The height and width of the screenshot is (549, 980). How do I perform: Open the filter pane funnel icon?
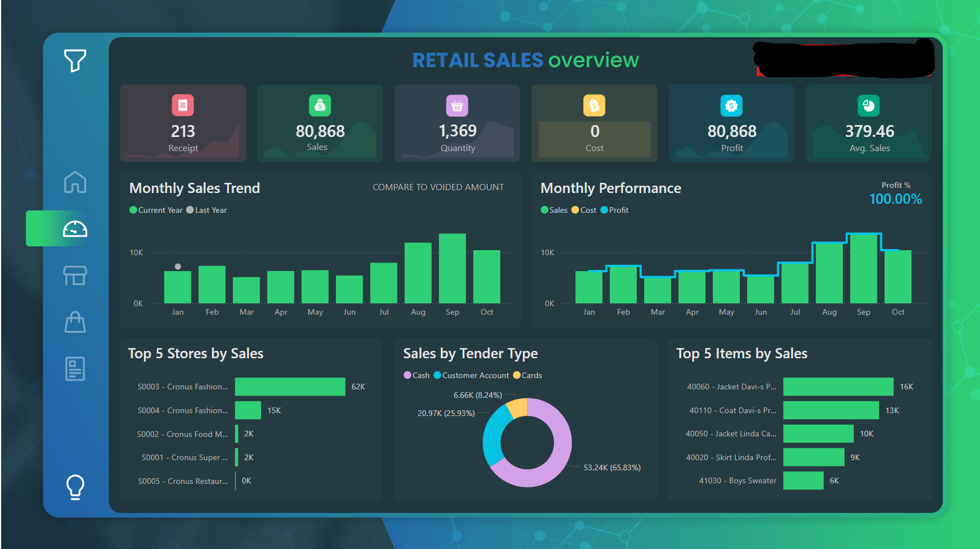click(75, 60)
